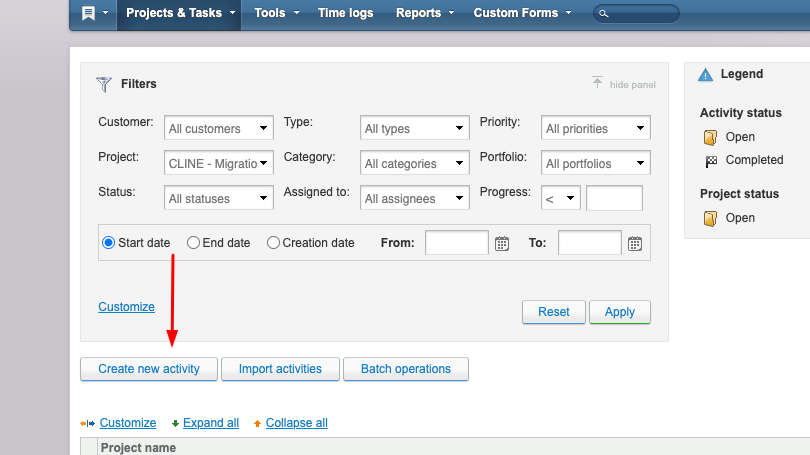Open the Assigned to dropdown
The width and height of the screenshot is (810, 455).
(414, 198)
